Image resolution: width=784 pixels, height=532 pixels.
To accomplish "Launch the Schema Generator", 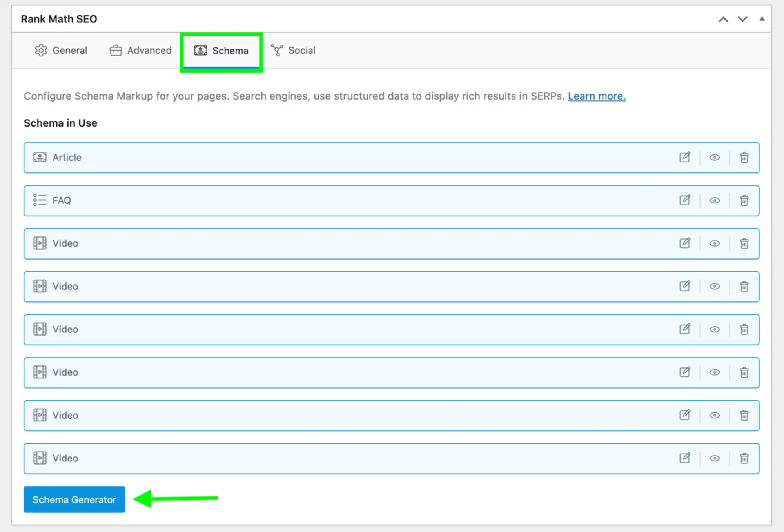I will [x=74, y=499].
